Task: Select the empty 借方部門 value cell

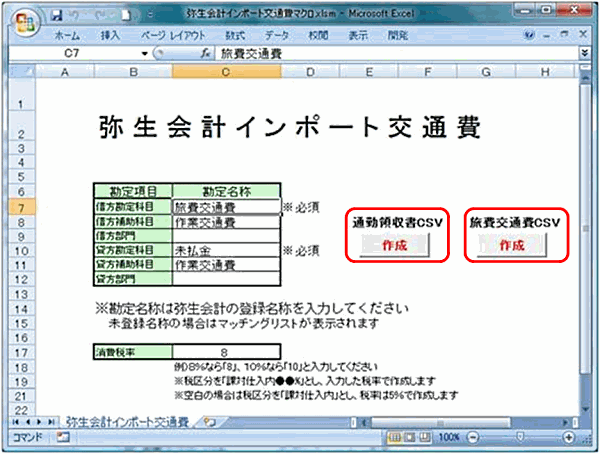Action: click(x=227, y=236)
